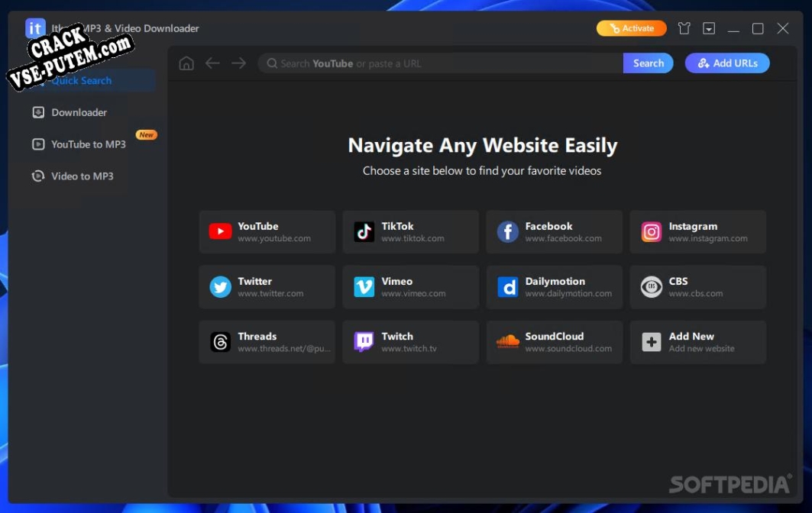Click the blue Search button

pos(648,63)
